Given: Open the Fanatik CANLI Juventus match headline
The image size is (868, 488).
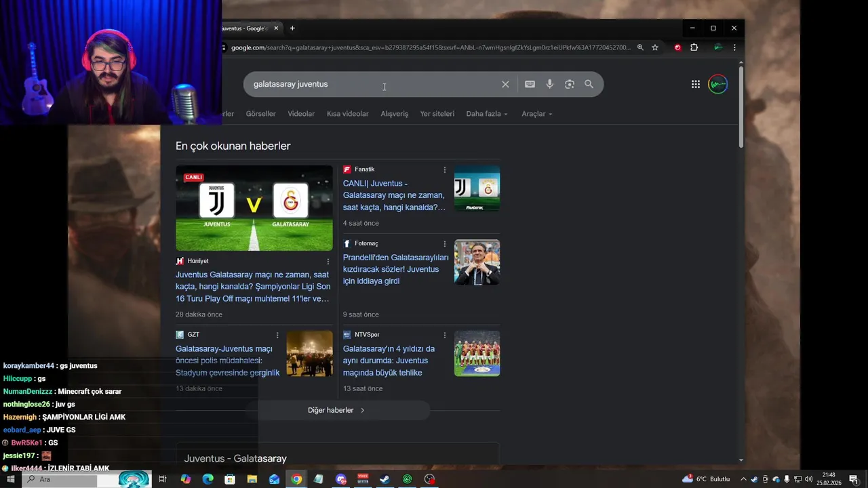Looking at the screenshot, I should point(395,195).
